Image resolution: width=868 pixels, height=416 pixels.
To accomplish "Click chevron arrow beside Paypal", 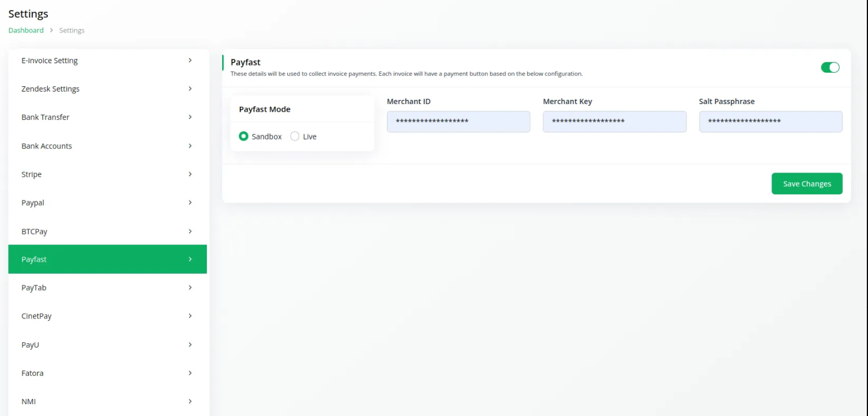I will [x=190, y=203].
